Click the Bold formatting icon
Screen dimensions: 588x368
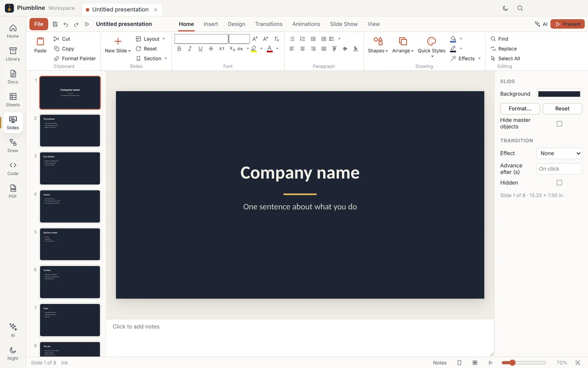[x=179, y=49]
